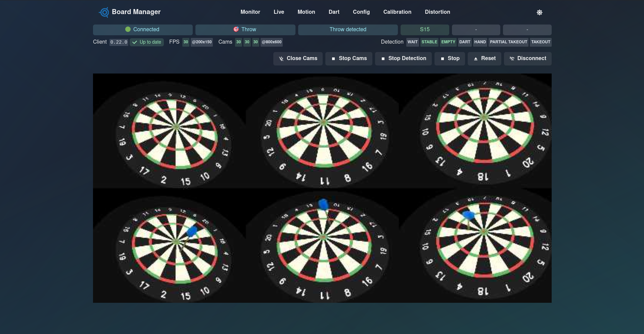Click the camera-off icon in Close Cams
This screenshot has height=334, width=644.
[x=281, y=59]
